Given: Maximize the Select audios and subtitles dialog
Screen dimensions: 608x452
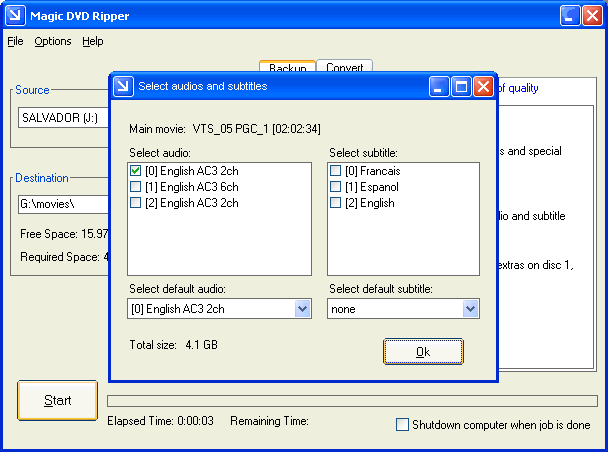Looking at the screenshot, I should click(461, 86).
